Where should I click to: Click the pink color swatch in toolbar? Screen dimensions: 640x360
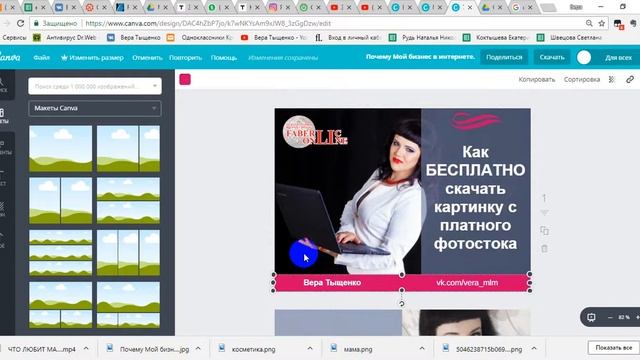(x=185, y=80)
